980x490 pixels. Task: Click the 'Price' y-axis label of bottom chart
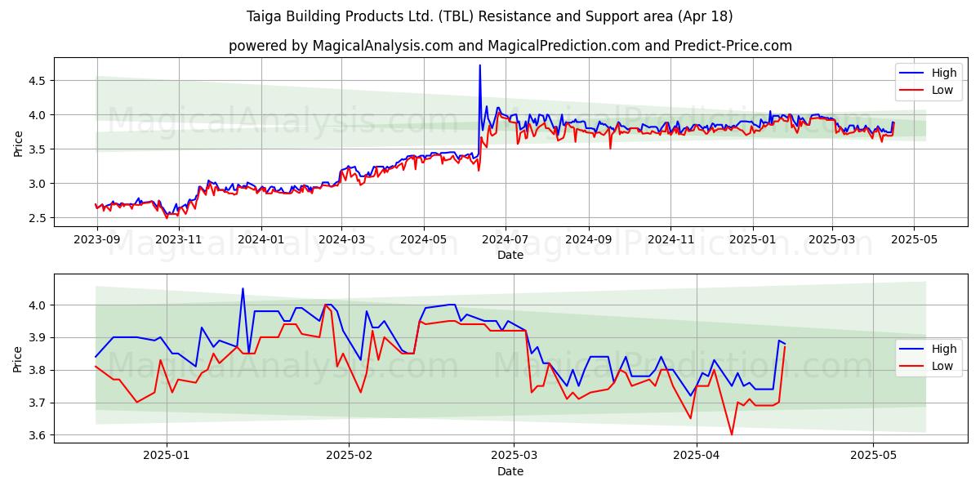(18, 359)
